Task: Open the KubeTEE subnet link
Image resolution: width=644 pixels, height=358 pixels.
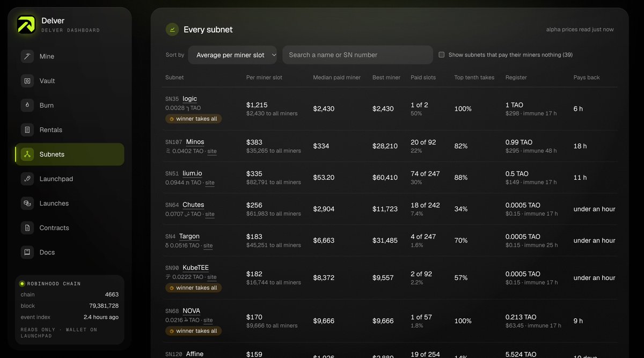Action: (x=196, y=268)
